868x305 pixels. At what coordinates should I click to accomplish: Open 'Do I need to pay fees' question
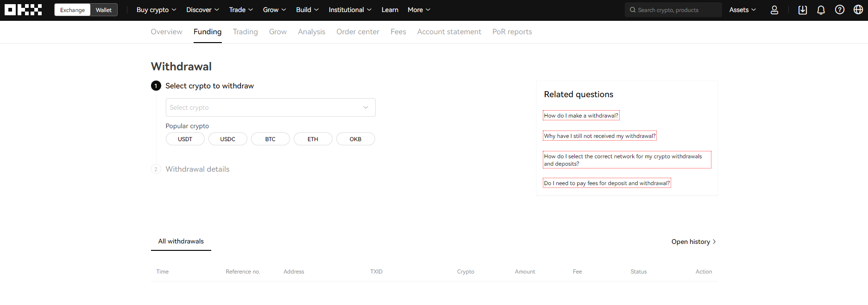click(x=607, y=183)
